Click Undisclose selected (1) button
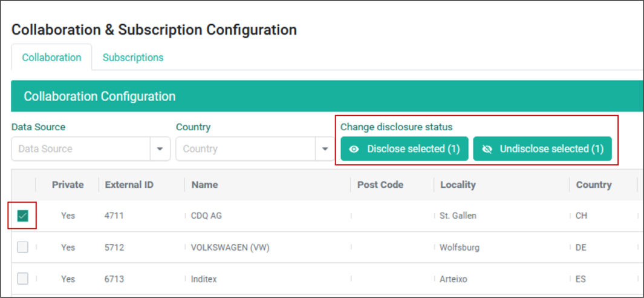644x298 pixels. pyautogui.click(x=542, y=149)
